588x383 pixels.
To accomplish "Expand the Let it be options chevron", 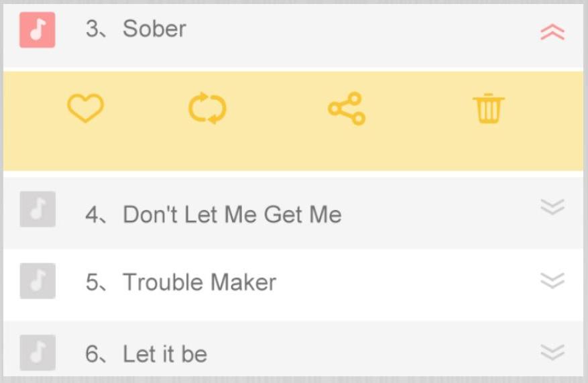I will (552, 351).
